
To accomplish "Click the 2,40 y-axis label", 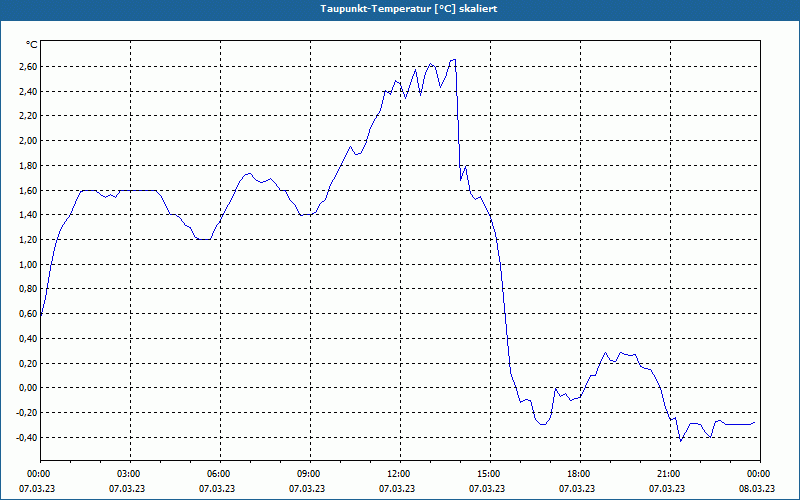I will point(28,92).
